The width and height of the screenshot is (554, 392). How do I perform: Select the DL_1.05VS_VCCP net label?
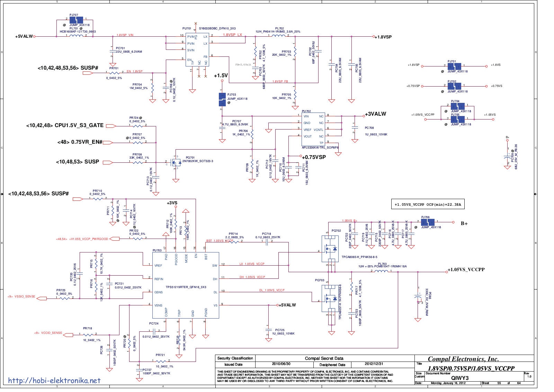(272, 290)
